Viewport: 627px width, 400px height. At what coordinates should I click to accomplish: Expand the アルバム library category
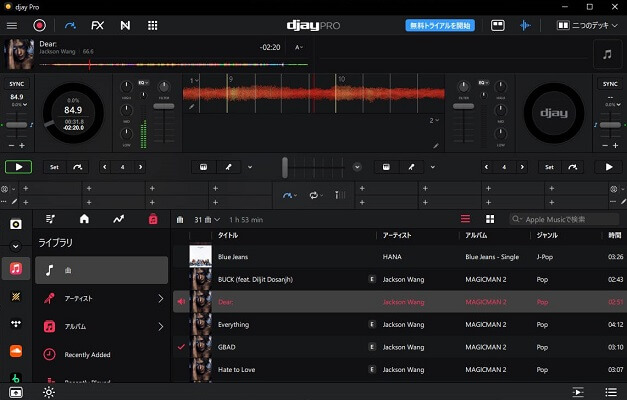[x=102, y=326]
